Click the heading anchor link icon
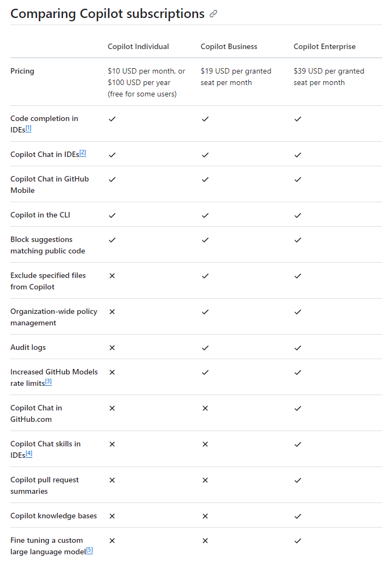 click(x=213, y=14)
